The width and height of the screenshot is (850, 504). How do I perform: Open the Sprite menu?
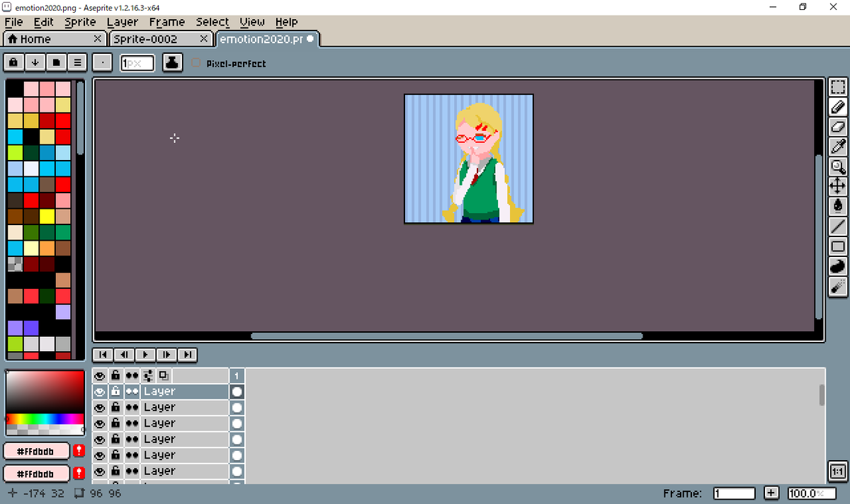(80, 22)
